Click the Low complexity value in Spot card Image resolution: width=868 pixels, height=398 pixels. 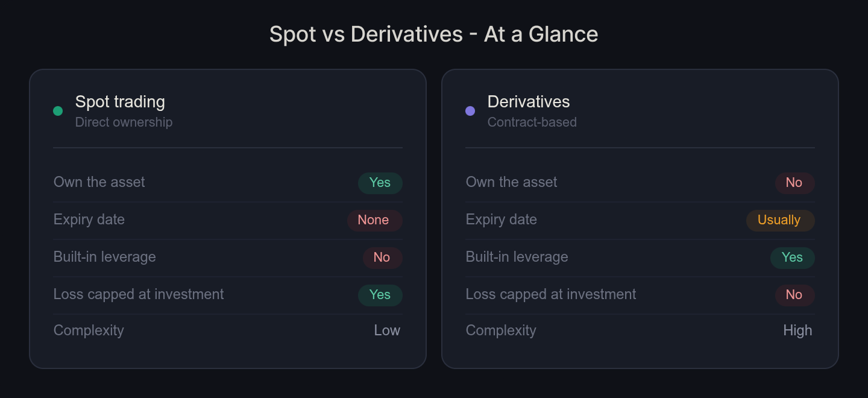[x=387, y=330]
